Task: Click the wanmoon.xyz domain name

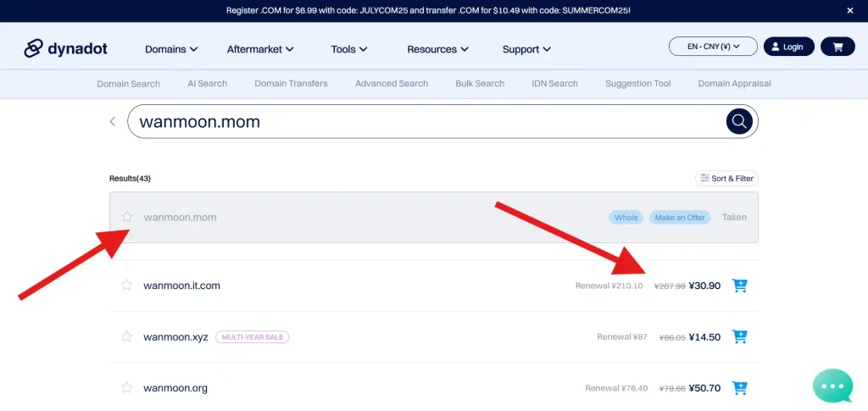Action: [x=175, y=337]
